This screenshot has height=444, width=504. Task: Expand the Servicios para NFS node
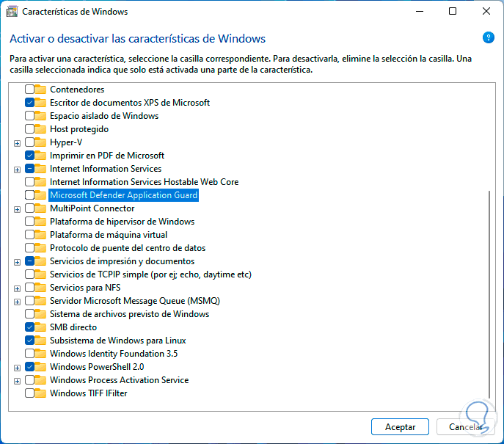[x=18, y=288]
